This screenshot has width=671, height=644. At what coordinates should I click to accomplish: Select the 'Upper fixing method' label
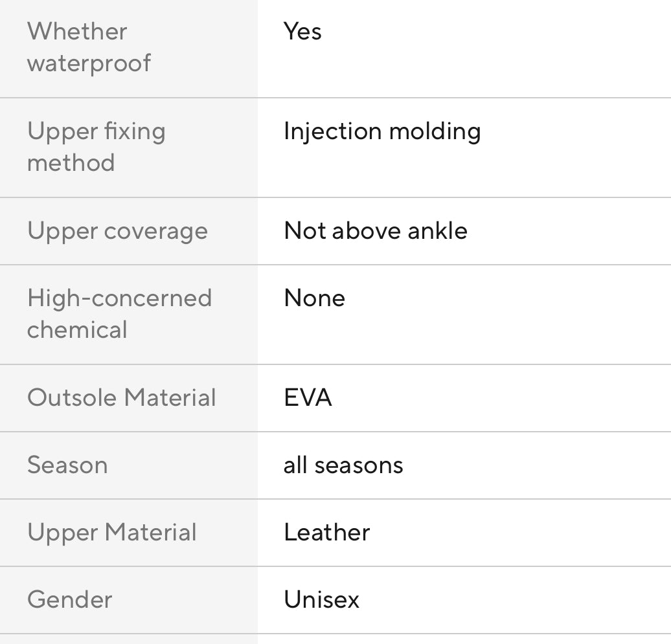tap(97, 147)
